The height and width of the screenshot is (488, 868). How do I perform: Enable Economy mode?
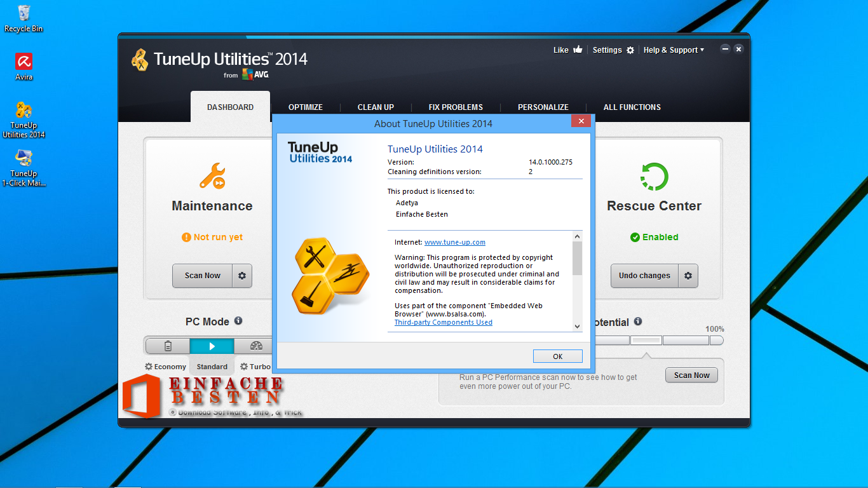coord(165,366)
